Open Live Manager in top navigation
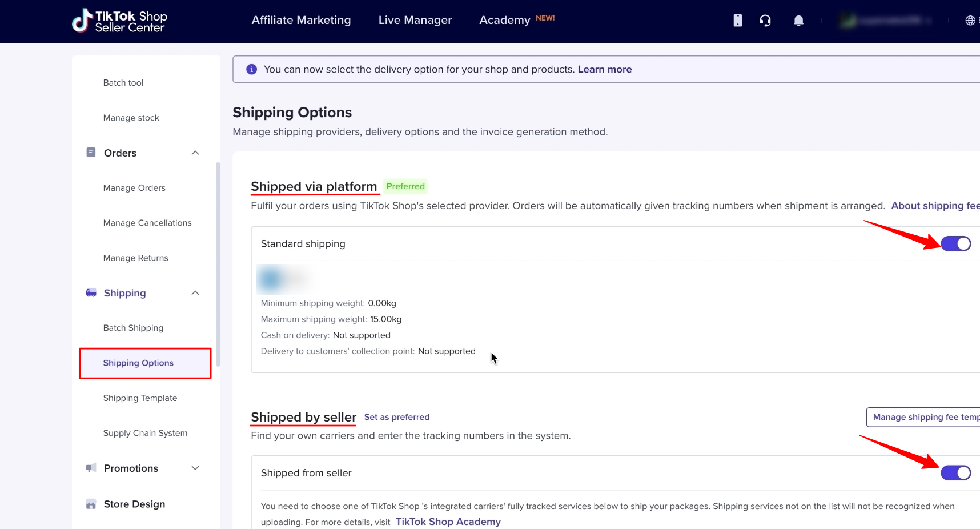Screen dimensions: 980x529 coord(415,20)
